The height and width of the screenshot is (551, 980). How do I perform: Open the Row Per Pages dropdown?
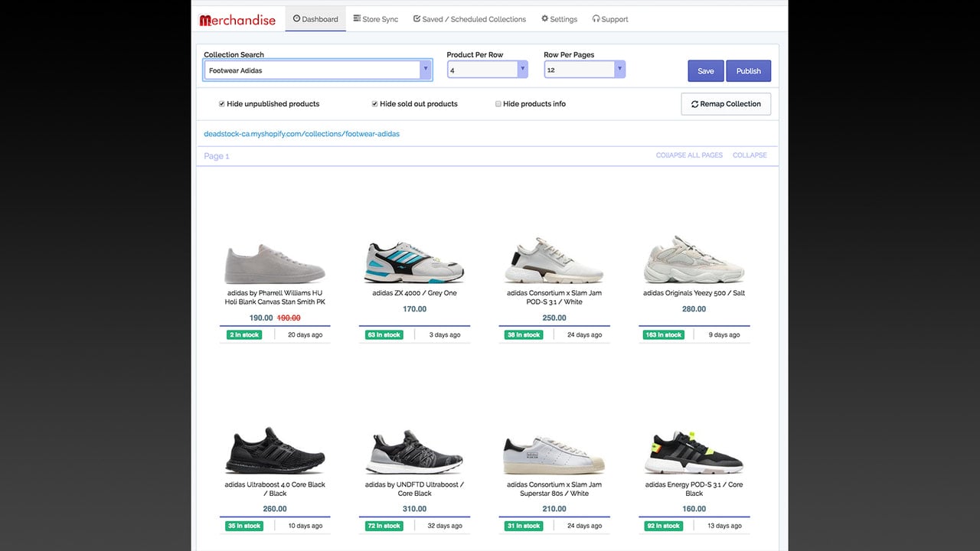[585, 70]
